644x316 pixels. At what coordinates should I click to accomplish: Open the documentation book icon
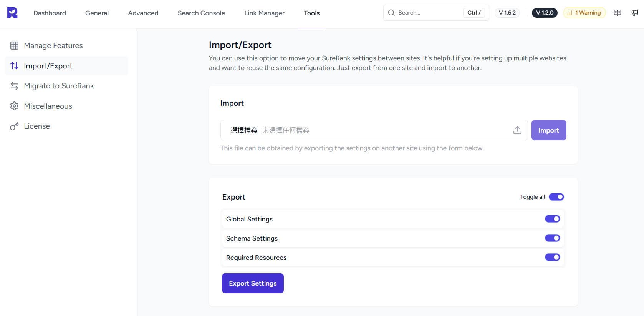[x=618, y=13]
